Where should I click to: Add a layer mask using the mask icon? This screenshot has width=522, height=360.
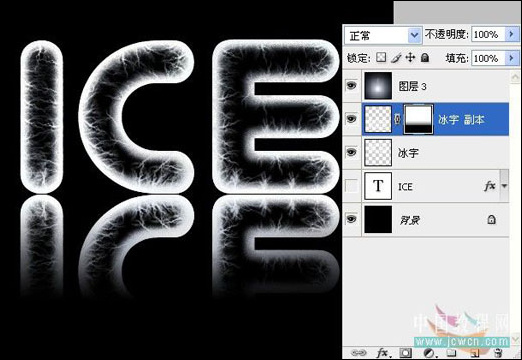pyautogui.click(x=405, y=353)
